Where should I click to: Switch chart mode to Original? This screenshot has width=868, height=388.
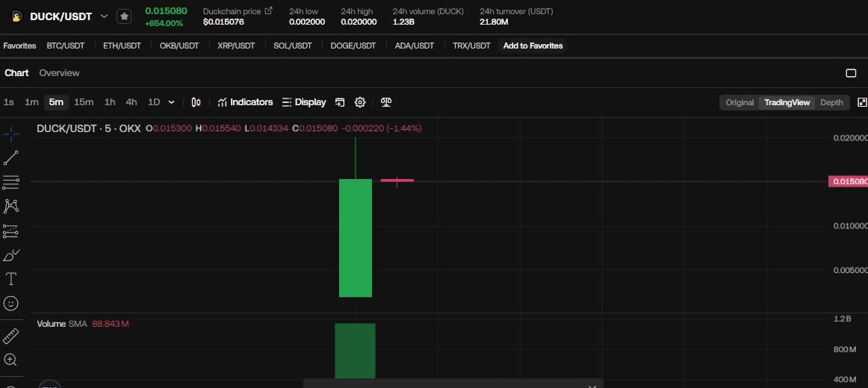[740, 102]
